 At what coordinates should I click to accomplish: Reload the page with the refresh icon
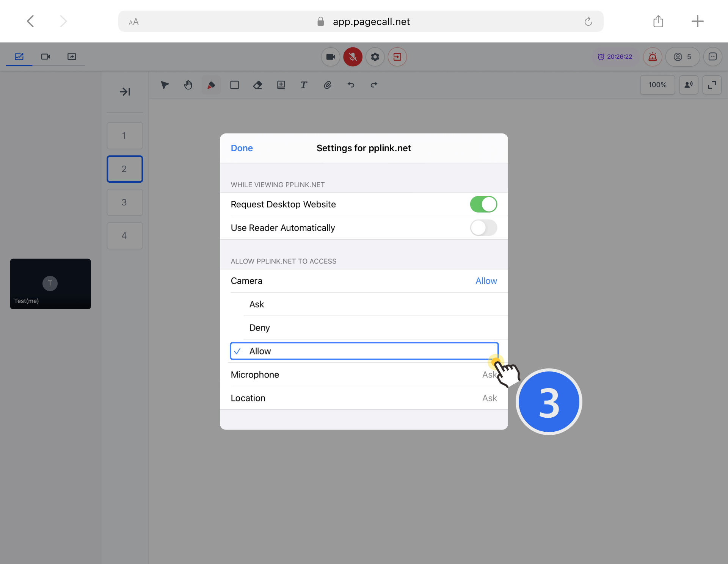tap(588, 22)
